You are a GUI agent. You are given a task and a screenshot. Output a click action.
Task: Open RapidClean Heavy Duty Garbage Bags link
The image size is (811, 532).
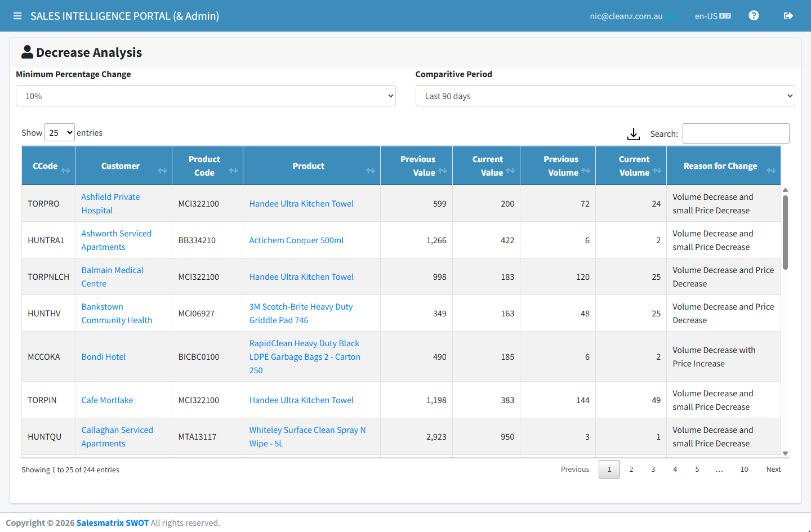coord(305,357)
